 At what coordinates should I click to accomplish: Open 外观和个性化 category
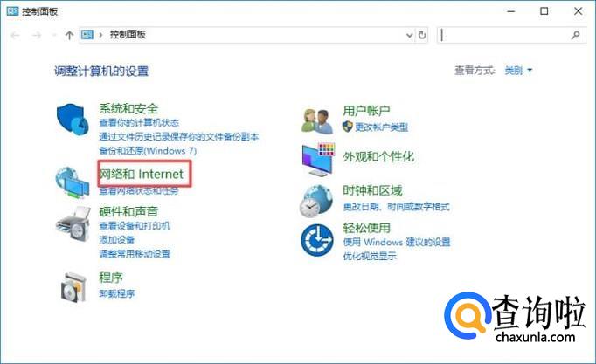click(378, 156)
